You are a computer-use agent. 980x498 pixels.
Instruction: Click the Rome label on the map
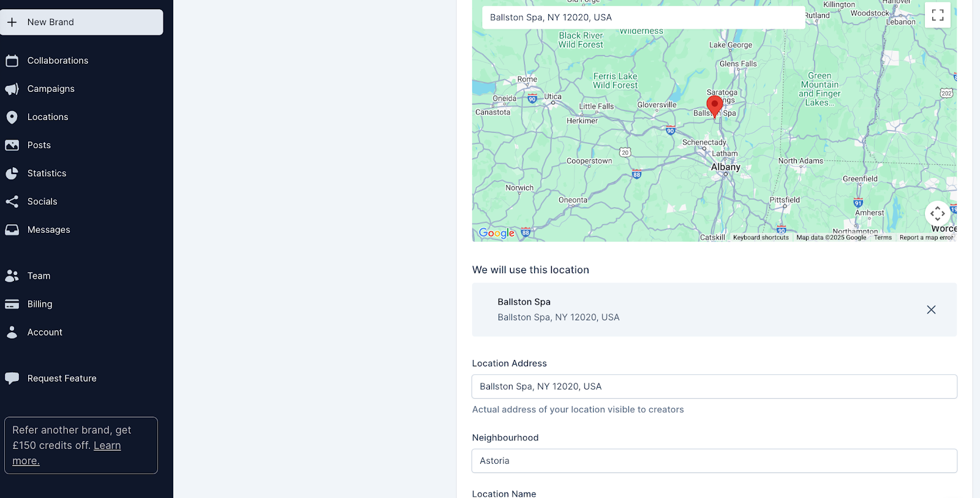pos(527,79)
